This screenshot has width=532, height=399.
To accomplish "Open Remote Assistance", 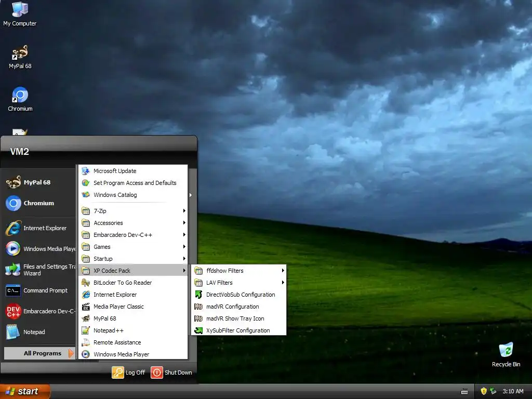I will (x=132, y=342).
